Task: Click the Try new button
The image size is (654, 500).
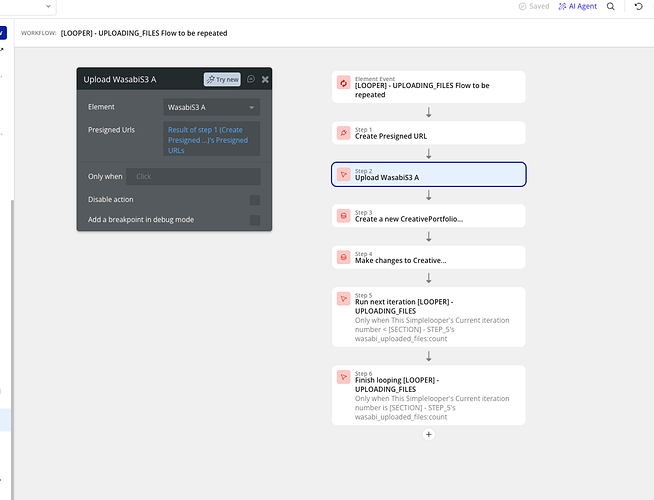Action: 222,79
